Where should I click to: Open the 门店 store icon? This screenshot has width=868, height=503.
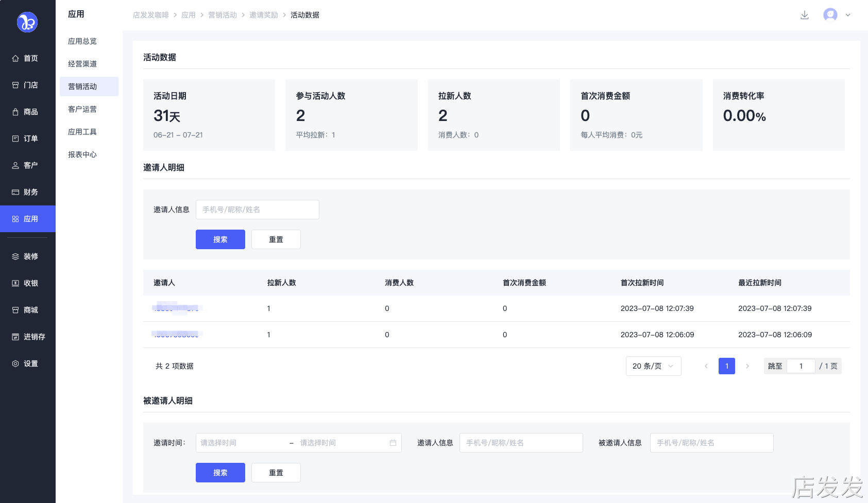coord(15,85)
